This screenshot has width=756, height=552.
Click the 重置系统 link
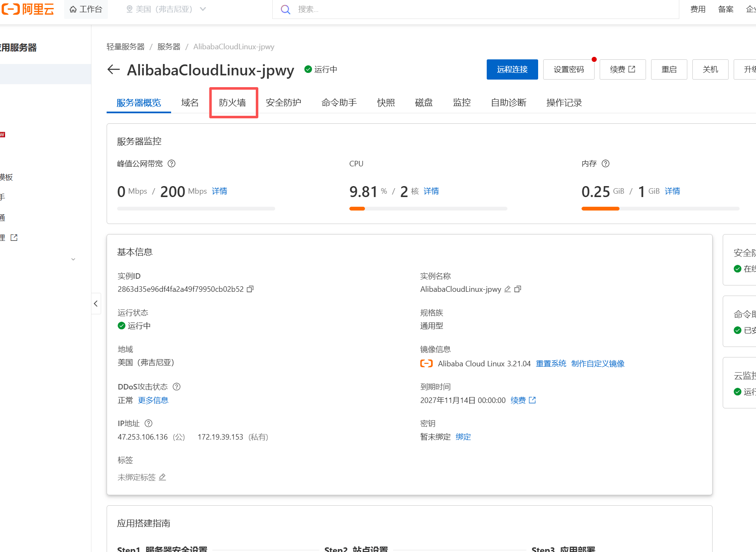coord(551,364)
